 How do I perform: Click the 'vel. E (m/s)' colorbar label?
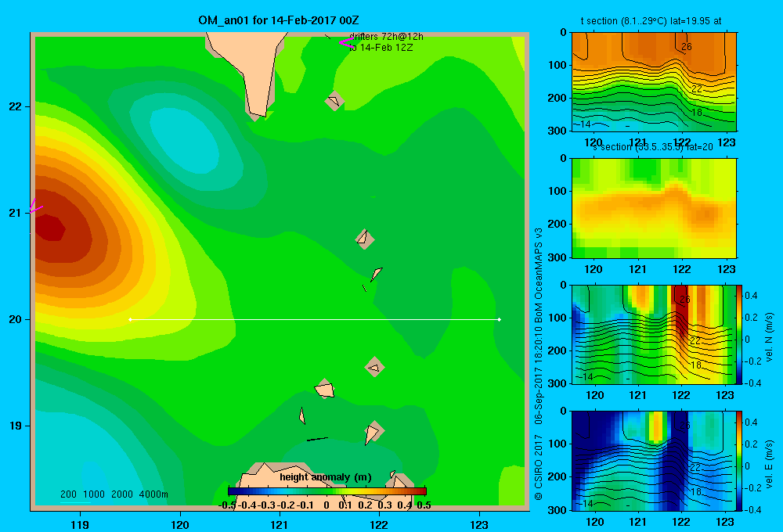coord(769,464)
